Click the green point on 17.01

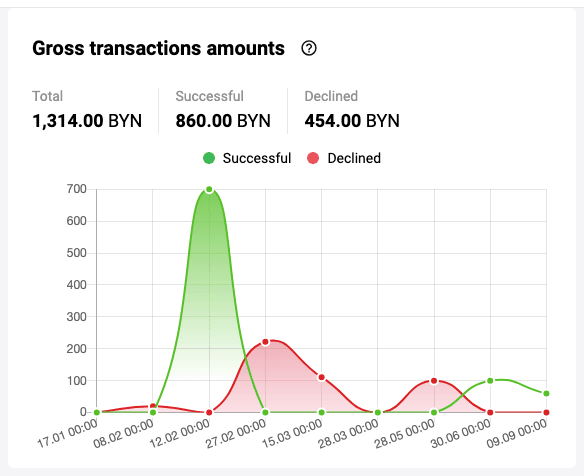click(97, 412)
